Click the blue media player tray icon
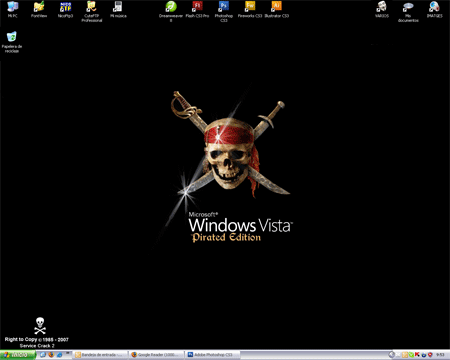 [424, 355]
